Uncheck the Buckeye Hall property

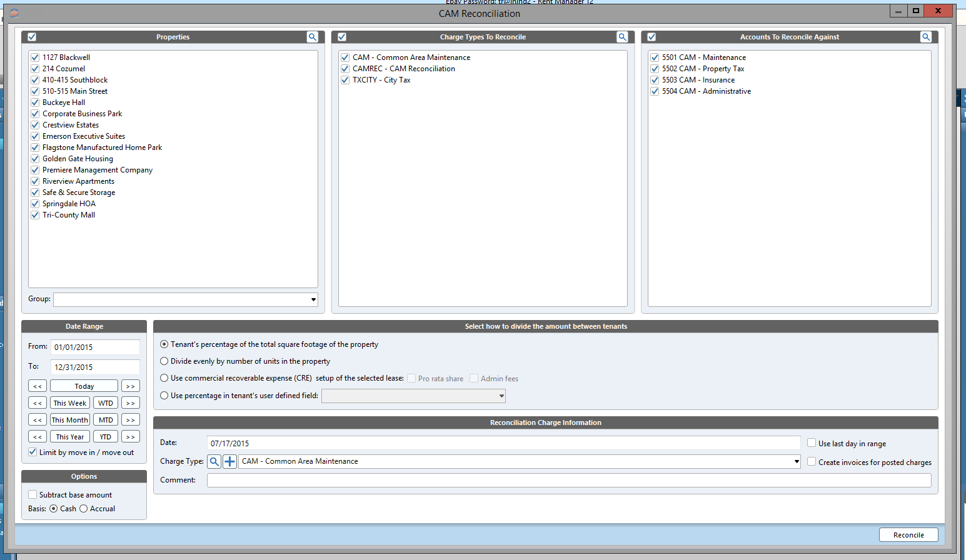(36, 102)
